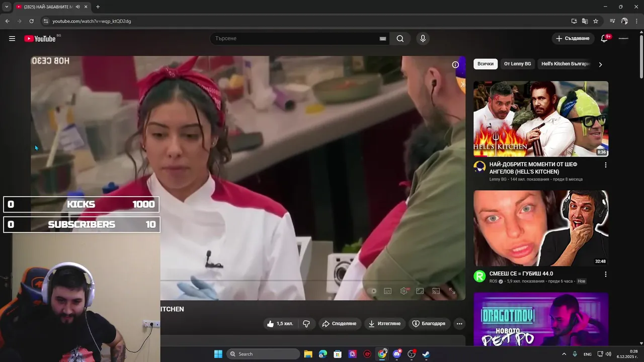Select the Всички filter chip
This screenshot has width=644, height=362.
pos(486,64)
